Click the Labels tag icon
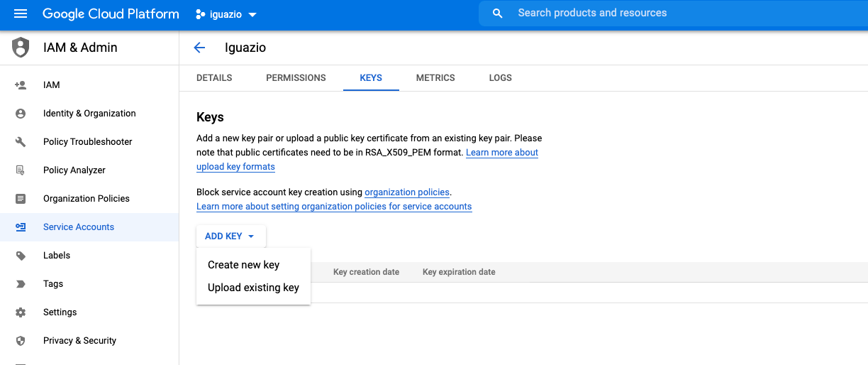 coord(21,256)
